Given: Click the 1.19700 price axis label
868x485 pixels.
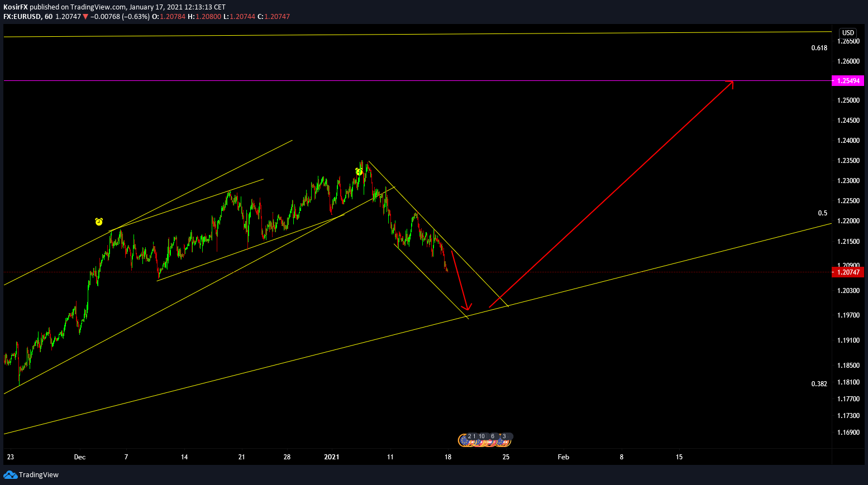Looking at the screenshot, I should pyautogui.click(x=848, y=315).
